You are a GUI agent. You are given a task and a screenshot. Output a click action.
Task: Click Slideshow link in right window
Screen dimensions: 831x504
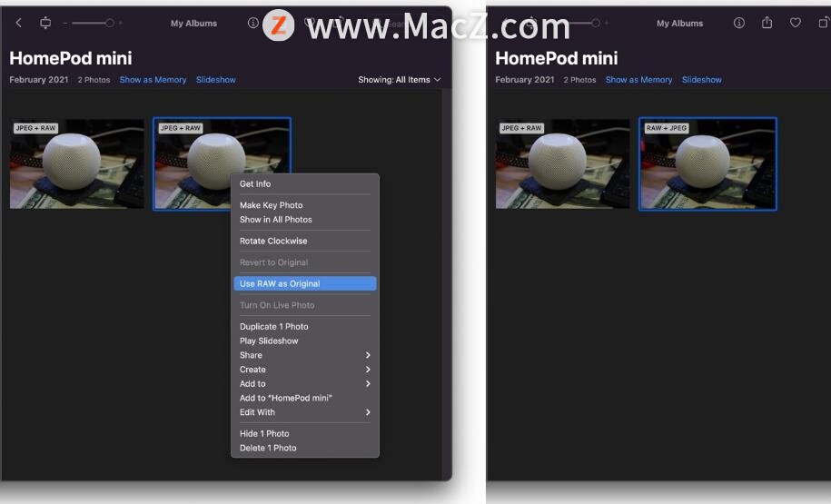point(702,80)
